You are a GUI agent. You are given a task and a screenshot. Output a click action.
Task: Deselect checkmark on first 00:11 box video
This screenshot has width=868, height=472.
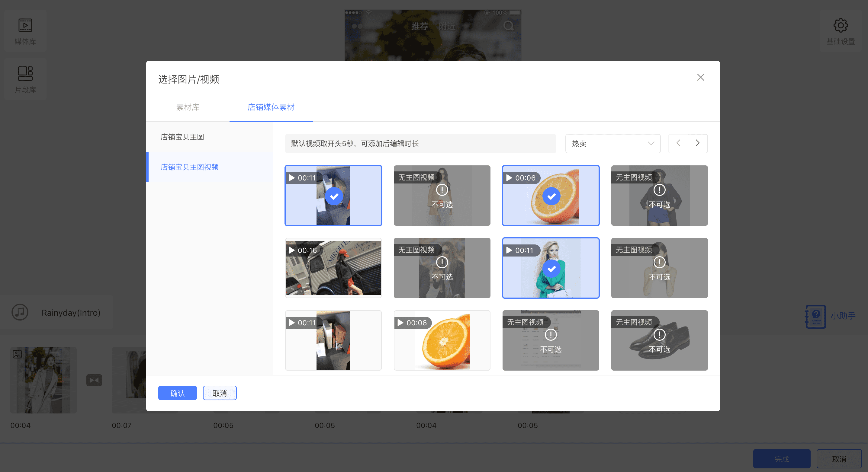(334, 196)
